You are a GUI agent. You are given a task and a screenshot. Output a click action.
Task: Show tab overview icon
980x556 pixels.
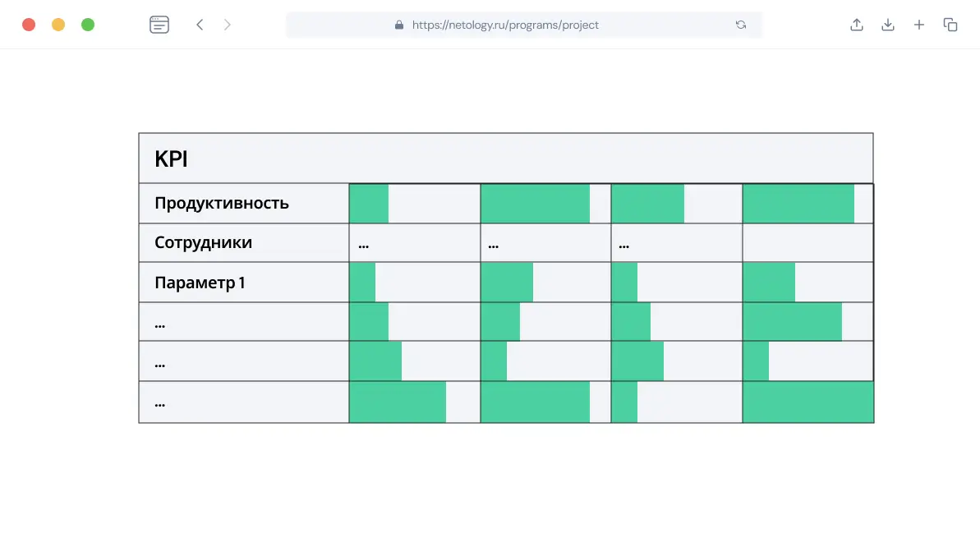950,25
